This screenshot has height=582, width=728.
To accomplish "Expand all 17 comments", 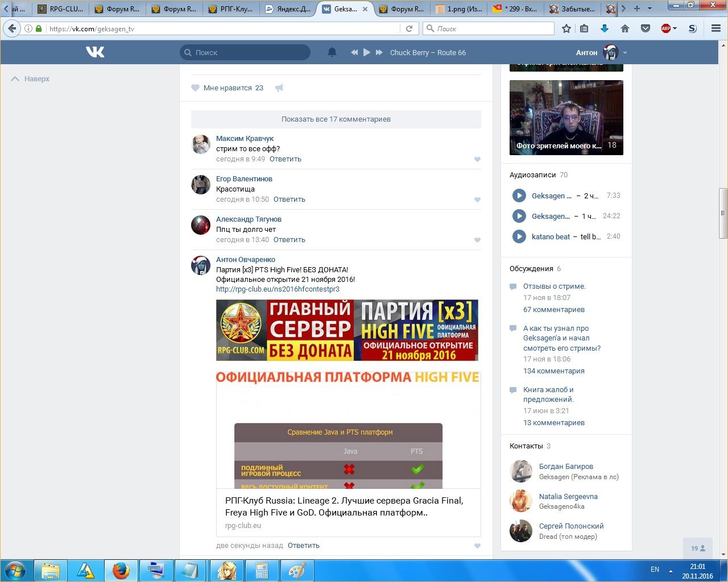I will point(336,119).
